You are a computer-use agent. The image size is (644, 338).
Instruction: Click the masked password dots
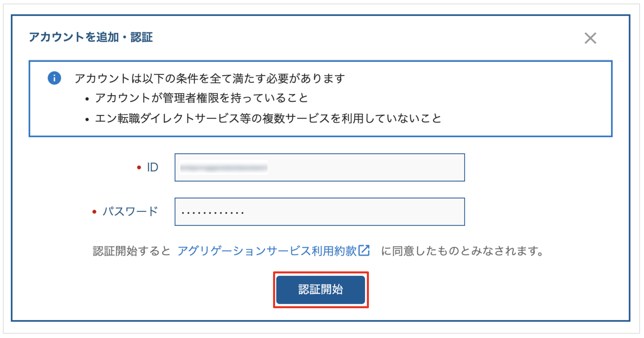[x=213, y=213]
